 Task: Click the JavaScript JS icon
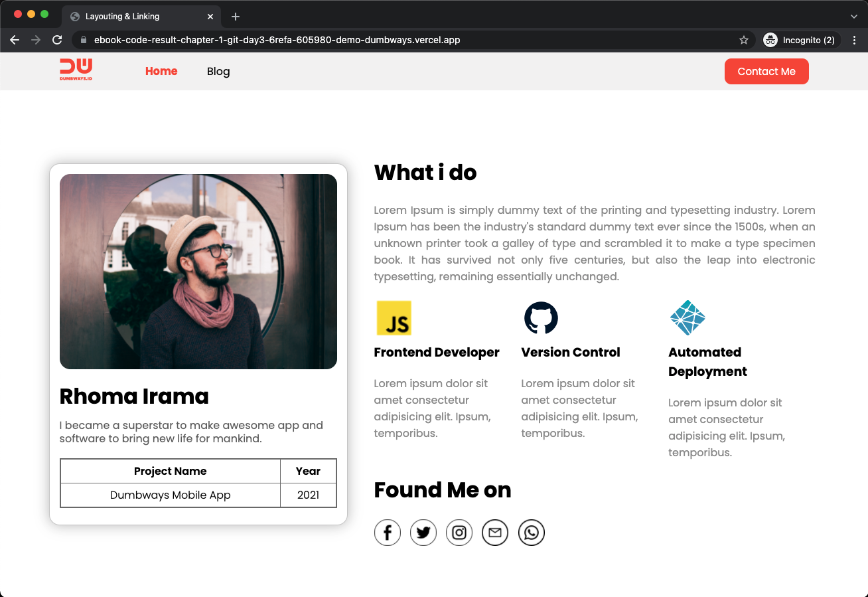pyautogui.click(x=394, y=318)
